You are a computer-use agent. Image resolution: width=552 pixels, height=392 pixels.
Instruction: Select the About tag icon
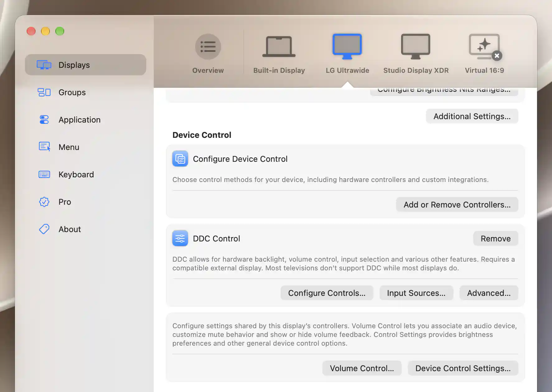[44, 229]
